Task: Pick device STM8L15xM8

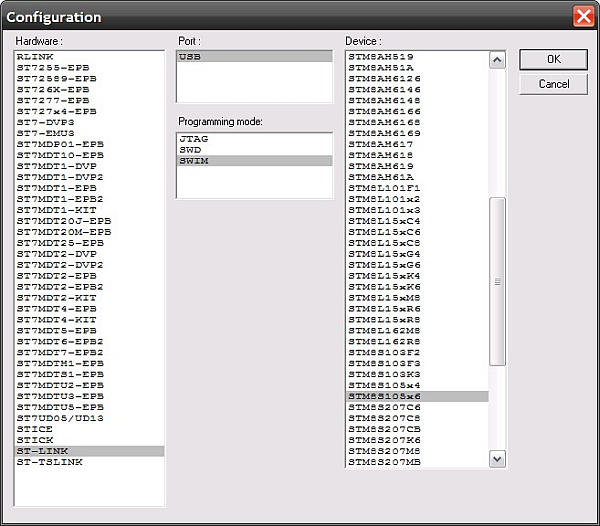Action: pyautogui.click(x=417, y=298)
